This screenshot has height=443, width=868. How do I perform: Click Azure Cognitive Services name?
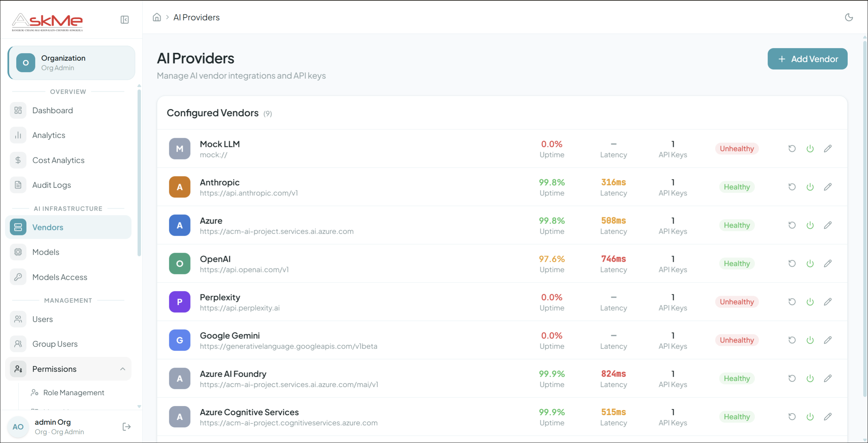point(249,412)
